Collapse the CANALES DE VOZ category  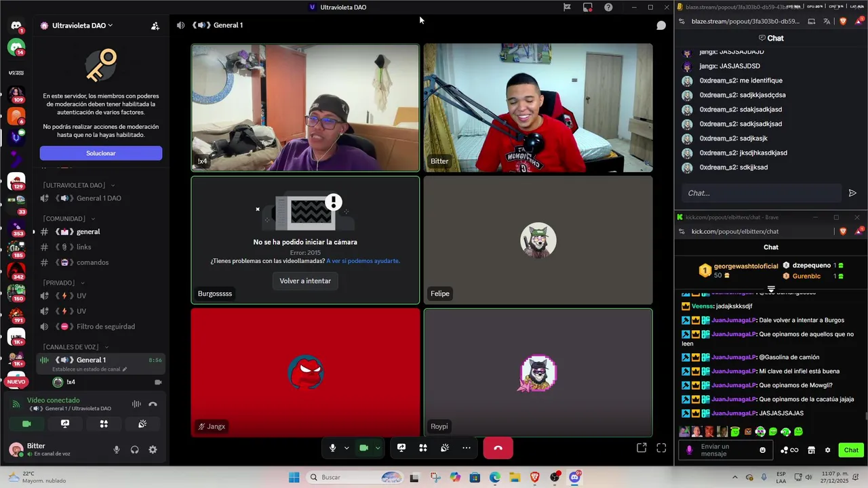(75, 347)
